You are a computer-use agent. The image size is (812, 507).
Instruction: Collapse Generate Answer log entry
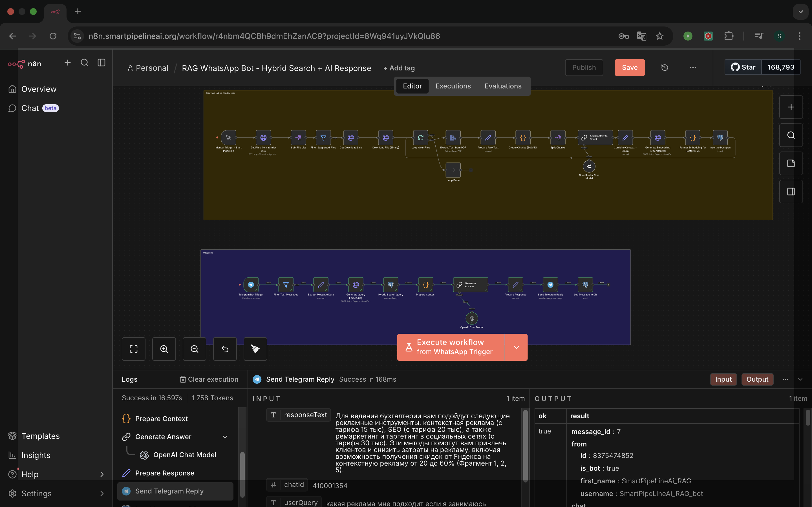click(x=225, y=437)
